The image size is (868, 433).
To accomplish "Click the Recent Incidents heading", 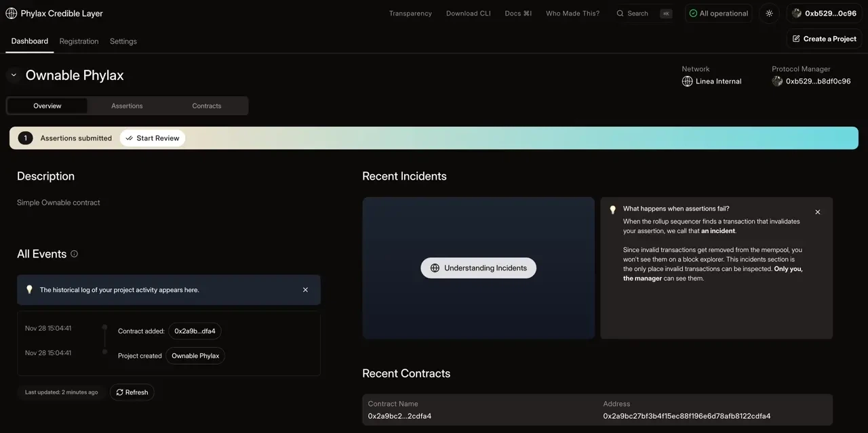I will coord(404,176).
